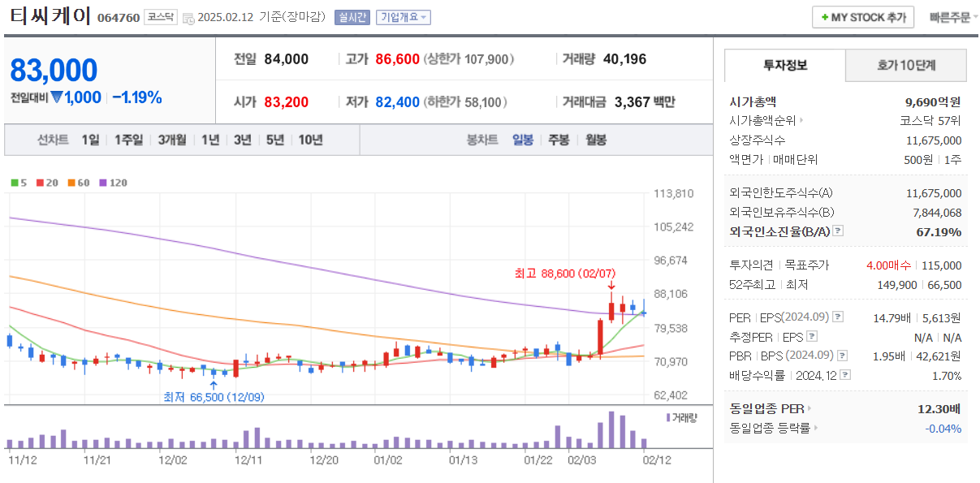
Task: Select the 1주일 line chart period
Action: [128, 140]
